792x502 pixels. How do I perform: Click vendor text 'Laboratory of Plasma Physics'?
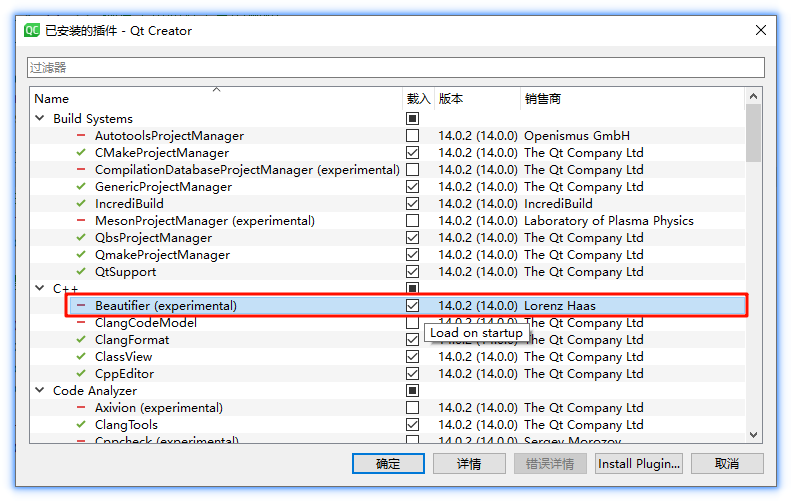[609, 221]
